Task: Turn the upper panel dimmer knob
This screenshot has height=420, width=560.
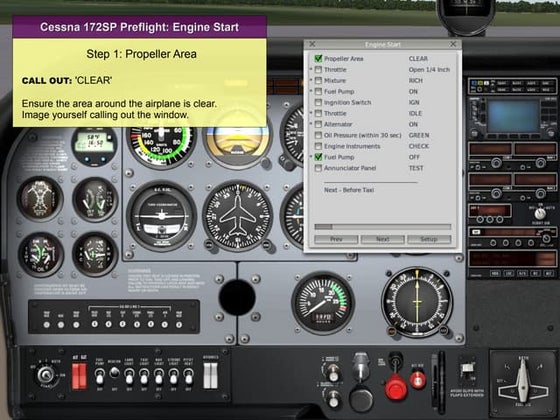Action: click(333, 372)
